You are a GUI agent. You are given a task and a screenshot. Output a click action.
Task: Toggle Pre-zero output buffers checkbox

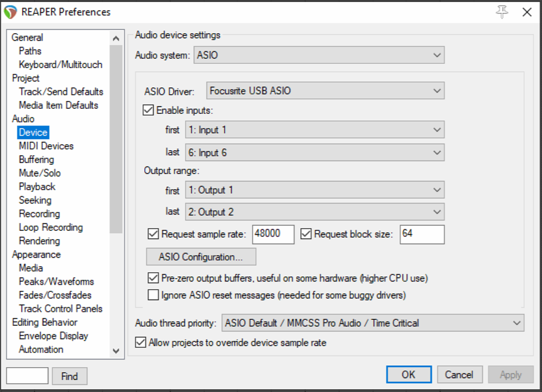click(153, 278)
